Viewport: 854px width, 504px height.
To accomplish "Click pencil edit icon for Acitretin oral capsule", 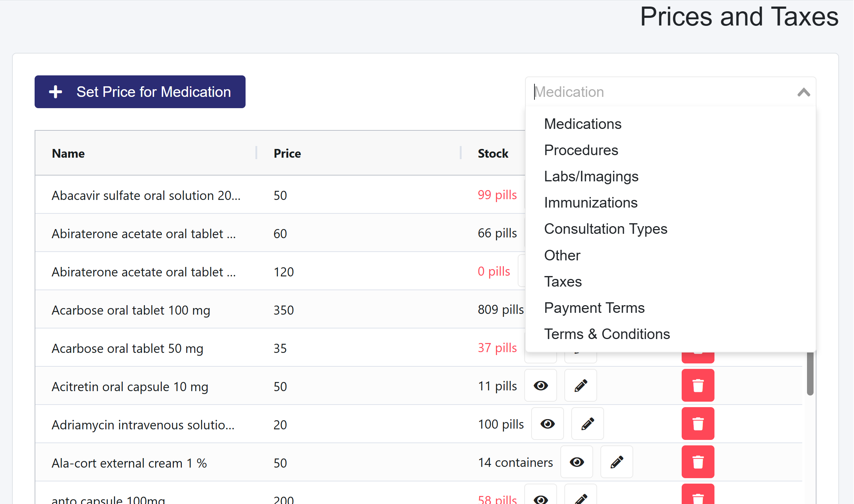I will point(580,386).
